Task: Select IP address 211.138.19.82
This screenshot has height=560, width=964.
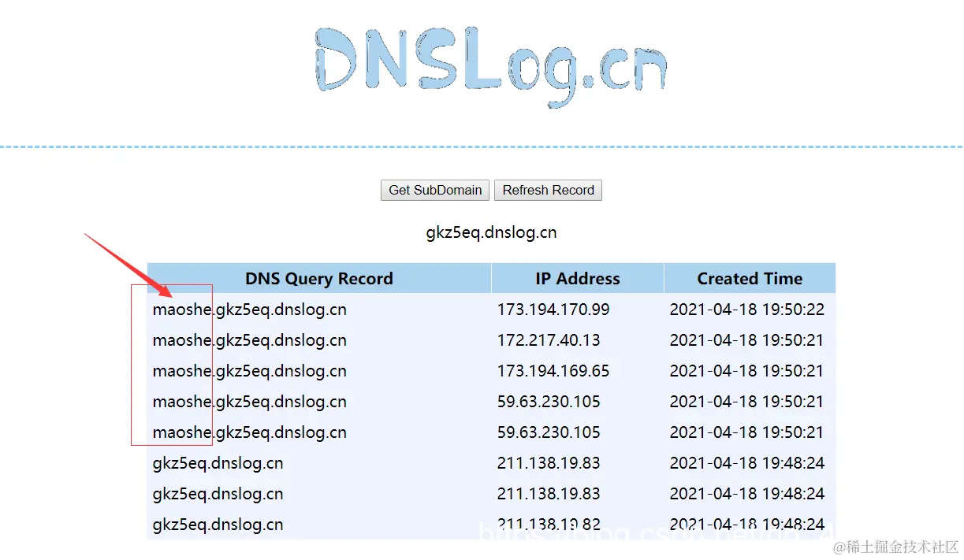Action: (549, 525)
